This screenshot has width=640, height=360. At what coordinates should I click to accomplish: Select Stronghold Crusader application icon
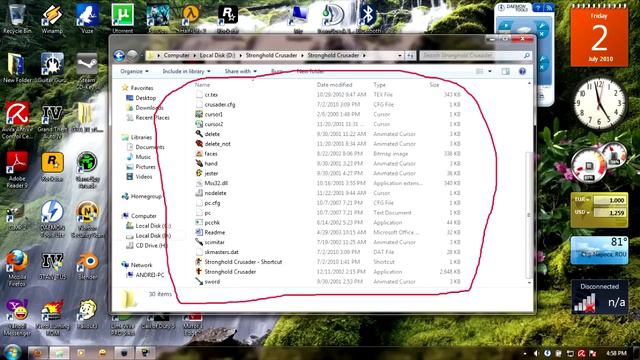click(199, 271)
